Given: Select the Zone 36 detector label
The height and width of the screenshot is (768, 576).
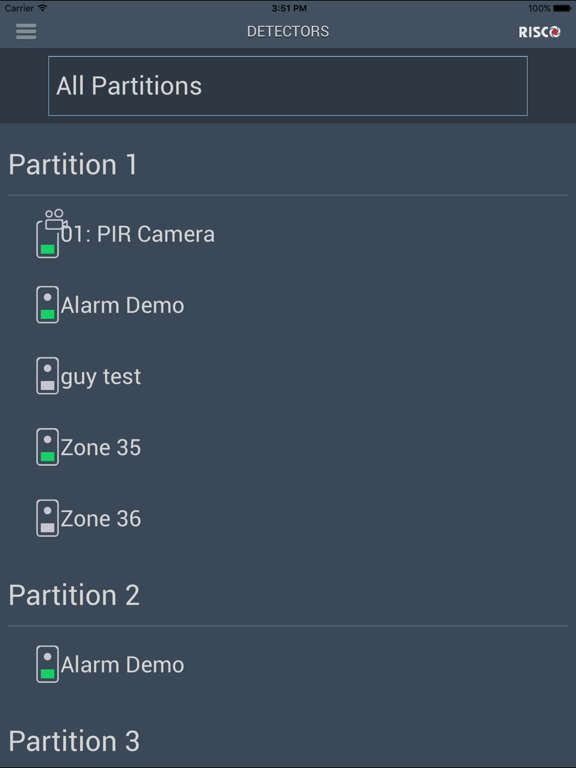Looking at the screenshot, I should 101,519.
